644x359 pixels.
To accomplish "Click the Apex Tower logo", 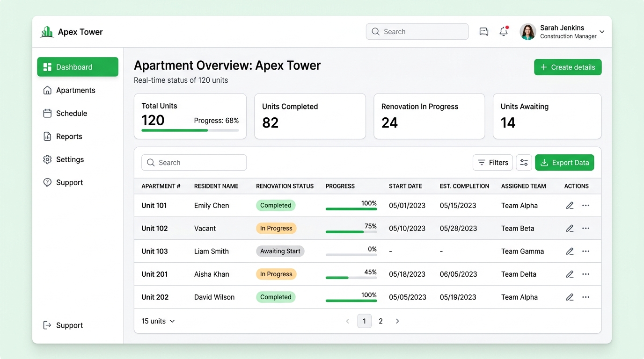I will click(x=47, y=32).
